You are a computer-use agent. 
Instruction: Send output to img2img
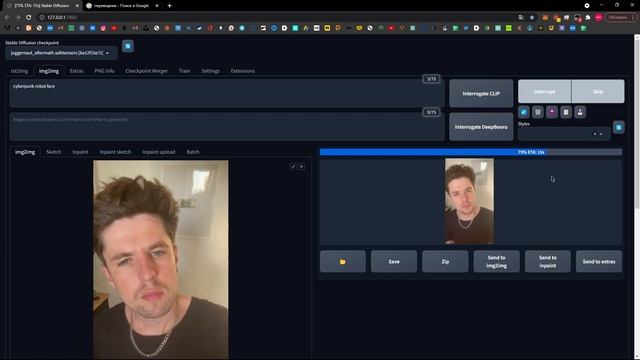click(x=496, y=261)
